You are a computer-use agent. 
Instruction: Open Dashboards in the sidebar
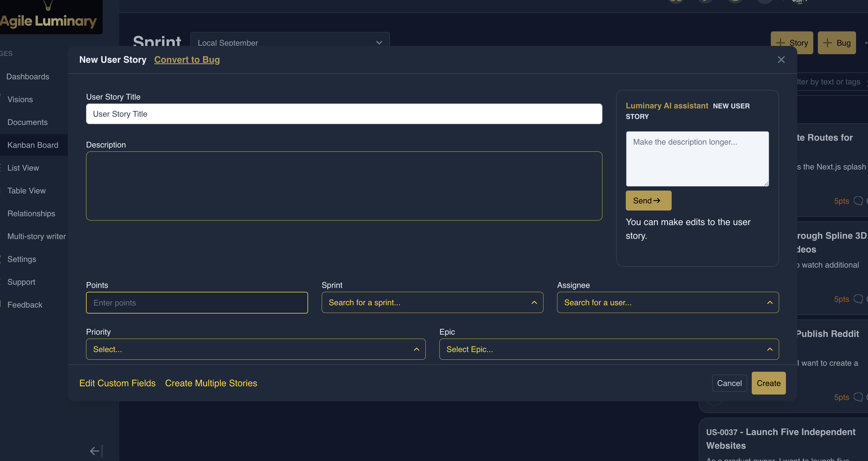coord(28,76)
